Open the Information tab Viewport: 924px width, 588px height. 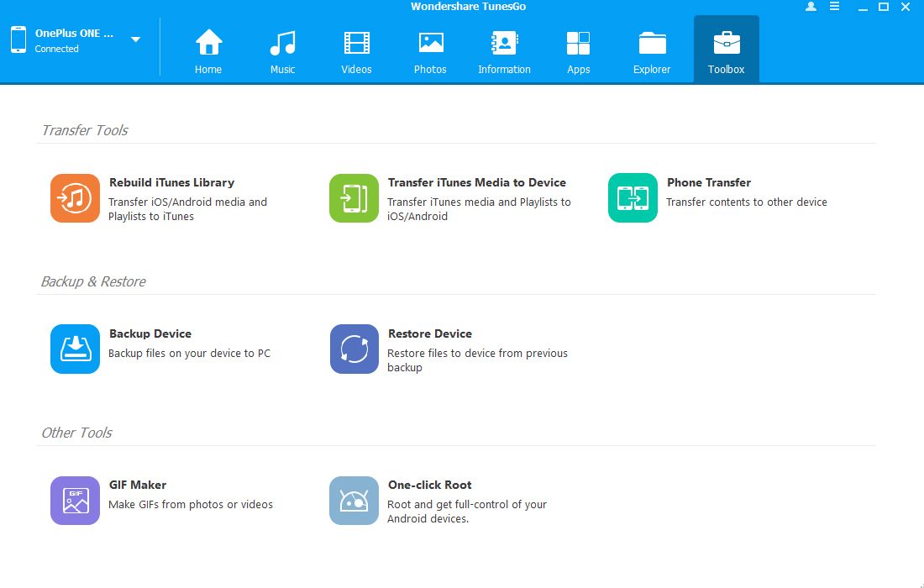tap(504, 51)
